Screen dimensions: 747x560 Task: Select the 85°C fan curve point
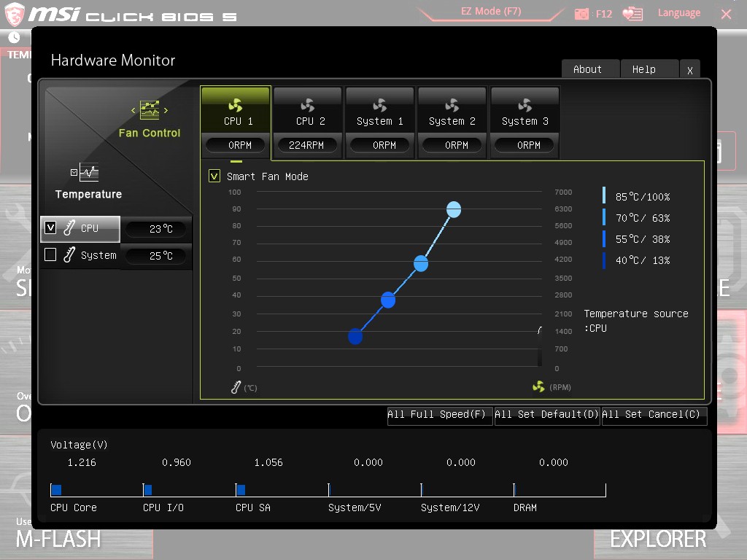[x=454, y=209]
